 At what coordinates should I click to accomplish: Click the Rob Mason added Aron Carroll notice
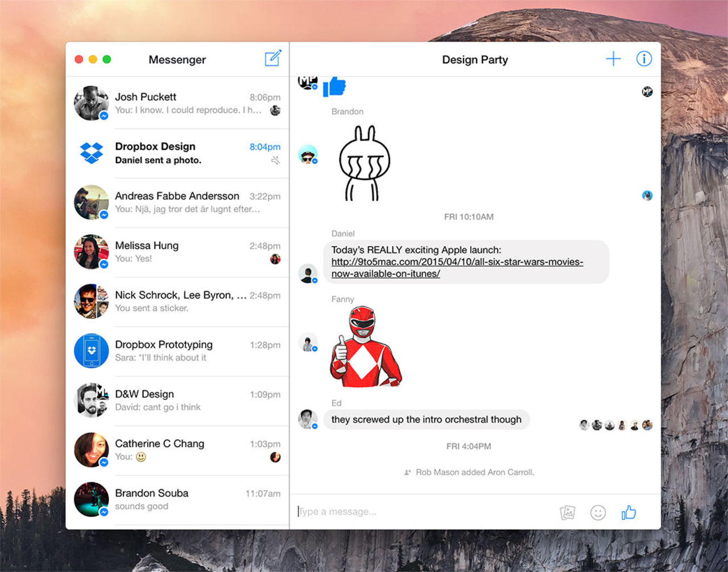475,472
